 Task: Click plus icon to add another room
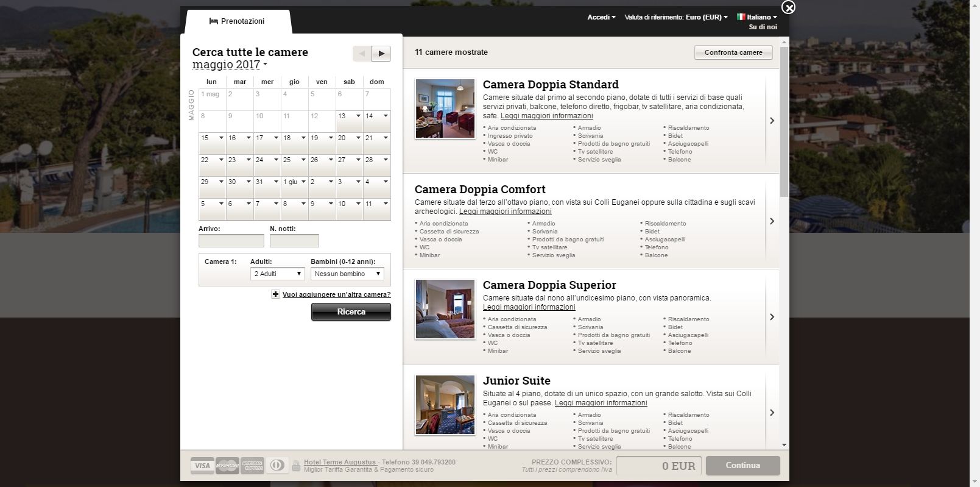(275, 294)
